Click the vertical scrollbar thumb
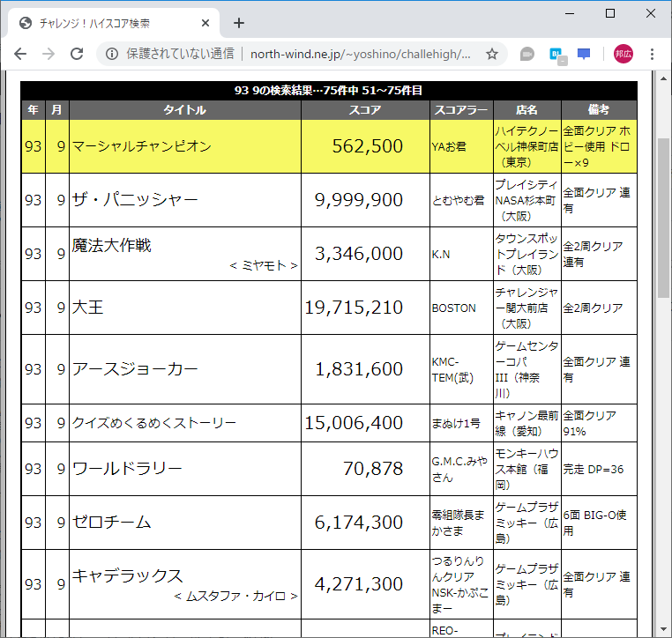Image resolution: width=672 pixels, height=638 pixels. click(663, 218)
